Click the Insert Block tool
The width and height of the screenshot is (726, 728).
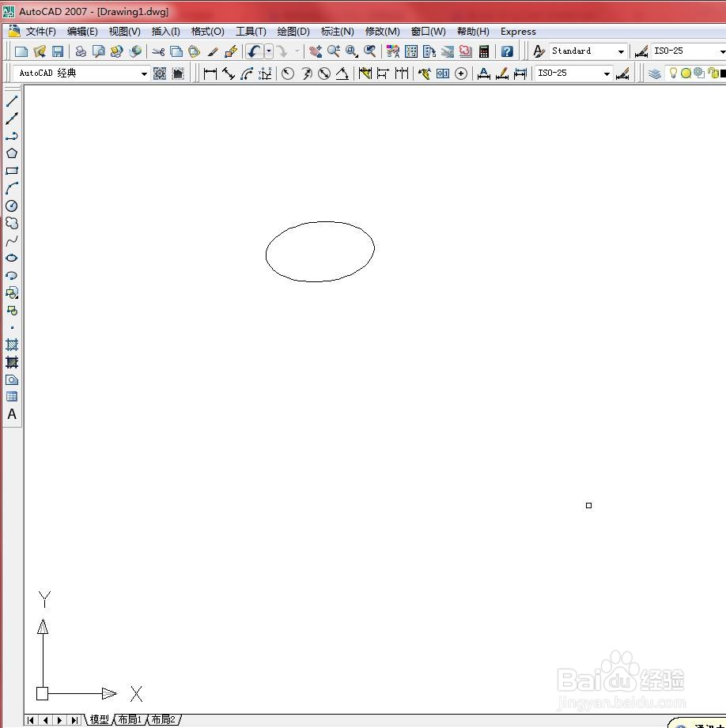pos(12,293)
